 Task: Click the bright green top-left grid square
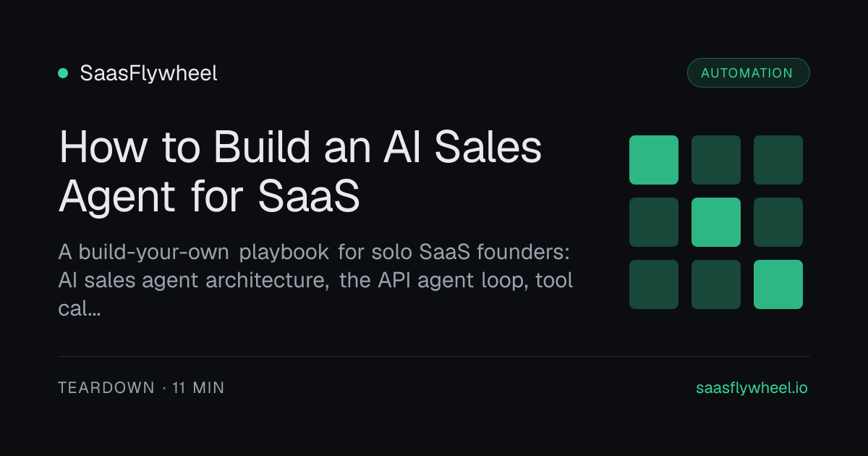click(x=654, y=160)
